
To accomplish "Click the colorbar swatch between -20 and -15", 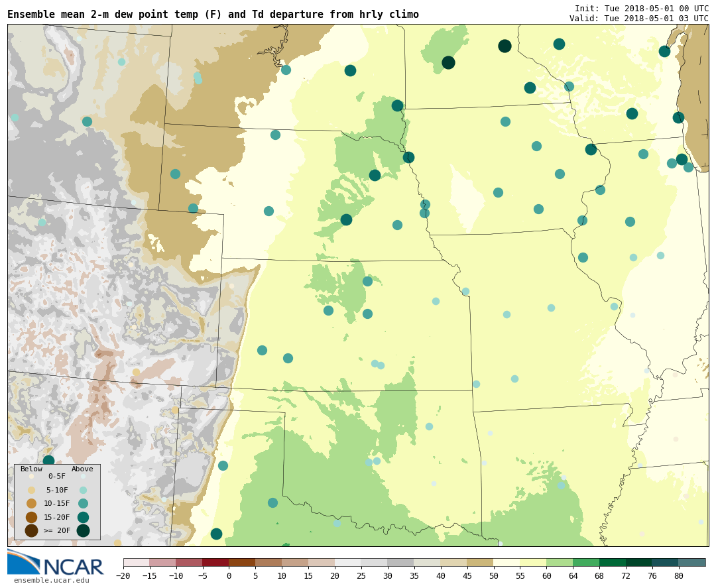I will (x=136, y=562).
